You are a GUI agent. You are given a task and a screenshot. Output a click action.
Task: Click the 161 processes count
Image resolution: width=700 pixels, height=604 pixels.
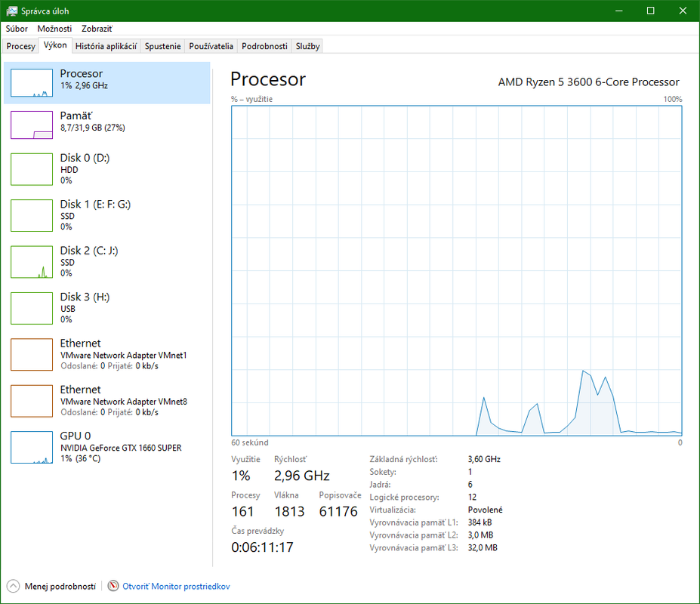click(x=242, y=512)
